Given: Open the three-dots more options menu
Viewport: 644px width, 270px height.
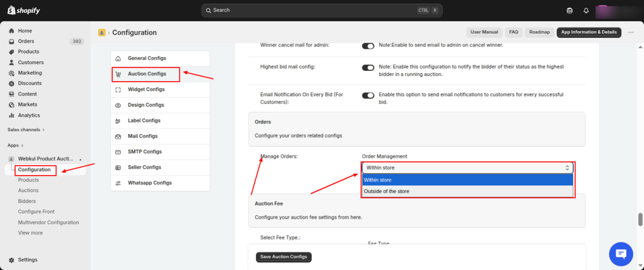Looking at the screenshot, I should point(631,32).
